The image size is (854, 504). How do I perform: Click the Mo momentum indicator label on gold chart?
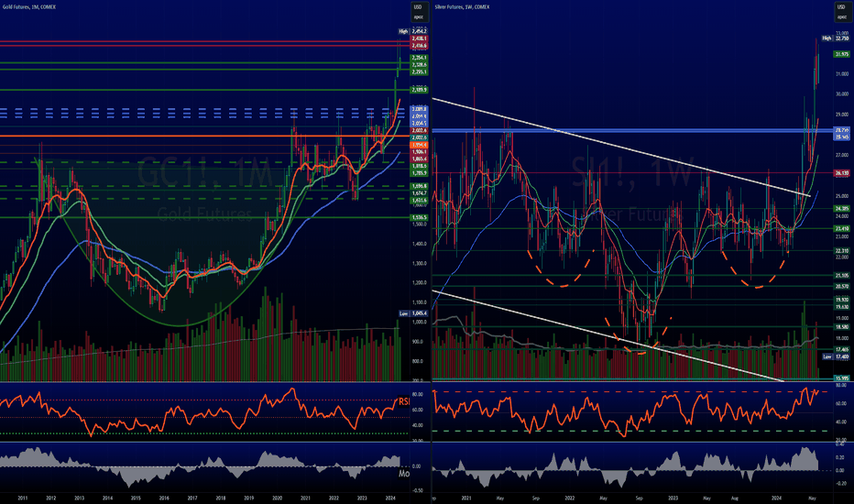[x=404, y=474]
